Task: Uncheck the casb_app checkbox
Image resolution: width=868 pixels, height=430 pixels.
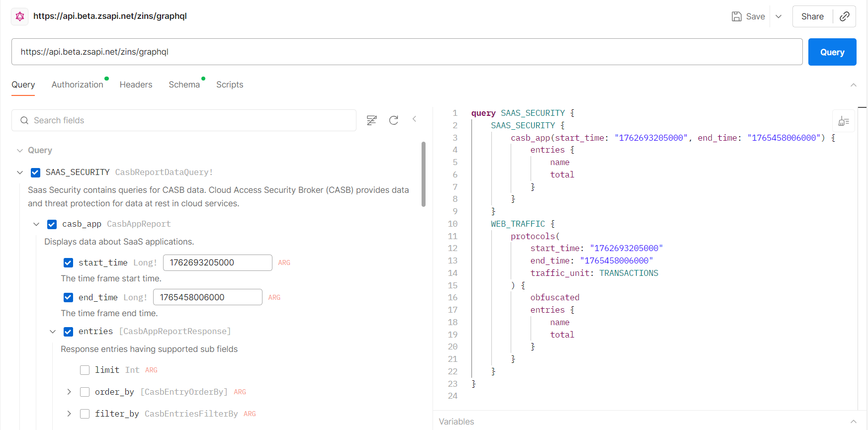Action: coord(52,224)
